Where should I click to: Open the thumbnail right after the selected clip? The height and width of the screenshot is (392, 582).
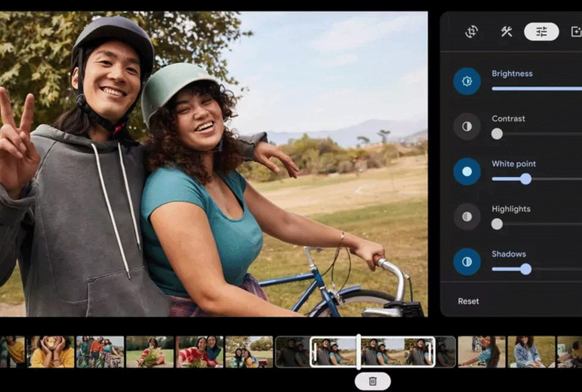click(x=482, y=352)
